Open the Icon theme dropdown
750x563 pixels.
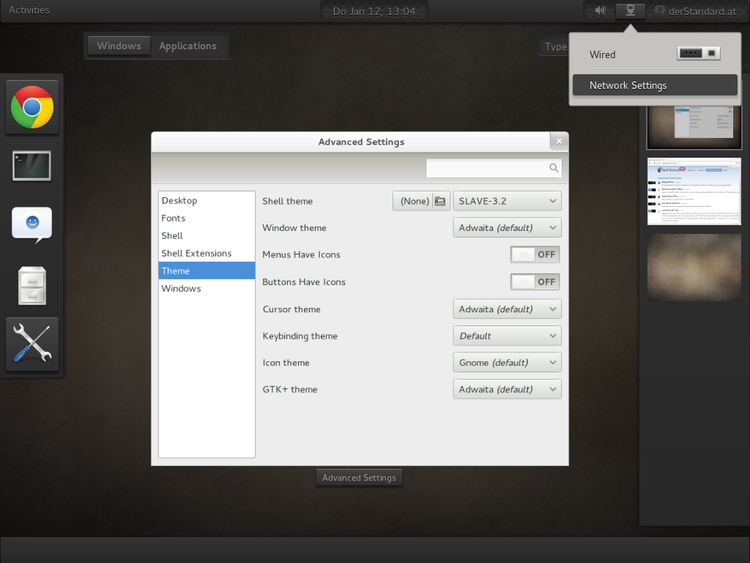click(x=507, y=363)
